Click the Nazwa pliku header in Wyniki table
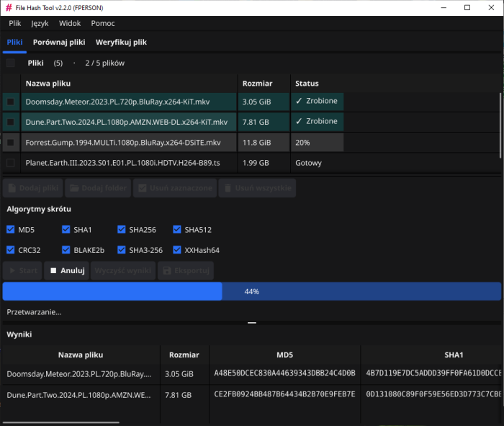 [81, 355]
